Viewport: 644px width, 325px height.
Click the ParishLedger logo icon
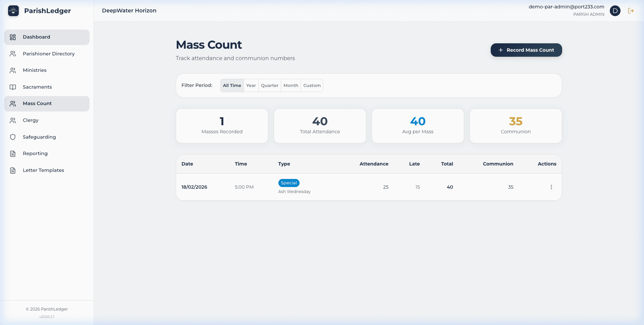pos(13,11)
